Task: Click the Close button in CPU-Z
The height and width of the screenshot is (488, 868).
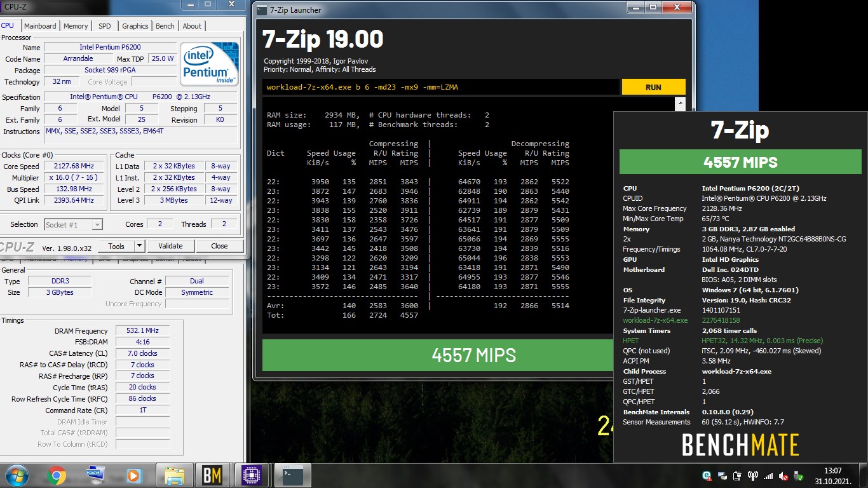Action: 219,246
